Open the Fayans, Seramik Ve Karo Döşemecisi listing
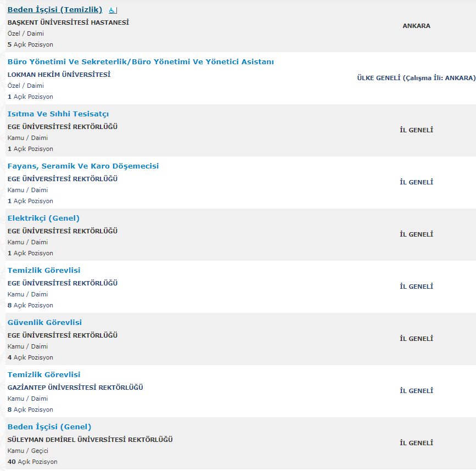476x471 pixels. click(83, 166)
